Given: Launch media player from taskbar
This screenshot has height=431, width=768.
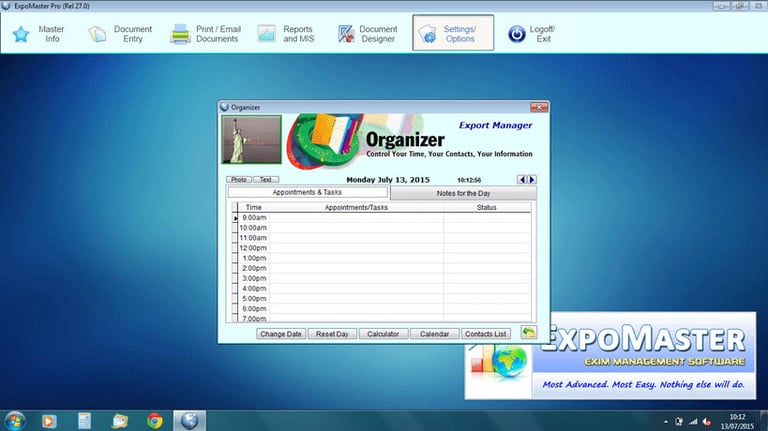Looking at the screenshot, I should (x=49, y=421).
